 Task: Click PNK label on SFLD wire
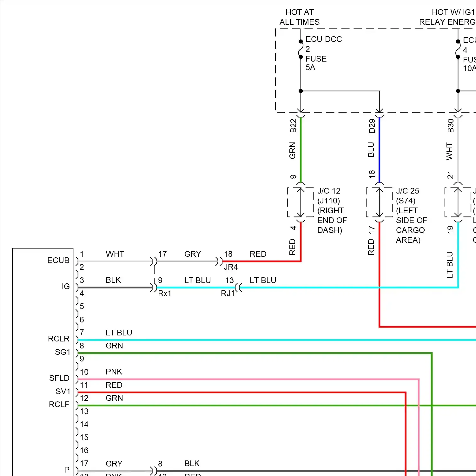tap(114, 372)
